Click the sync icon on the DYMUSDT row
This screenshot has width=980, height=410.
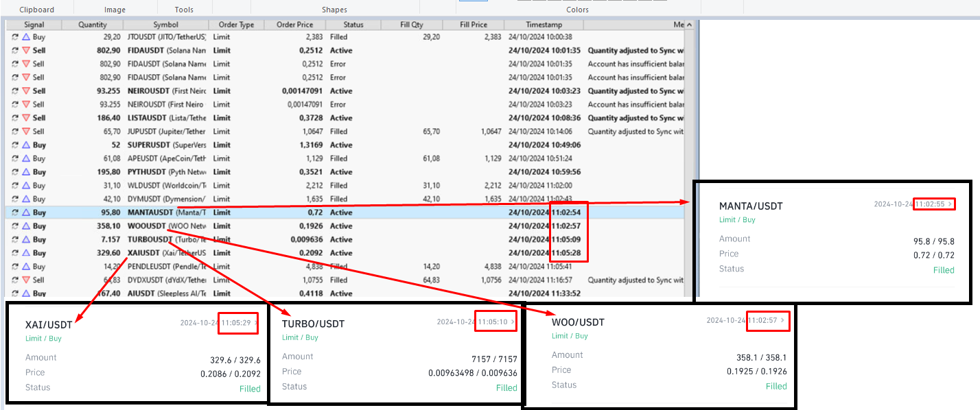15,199
